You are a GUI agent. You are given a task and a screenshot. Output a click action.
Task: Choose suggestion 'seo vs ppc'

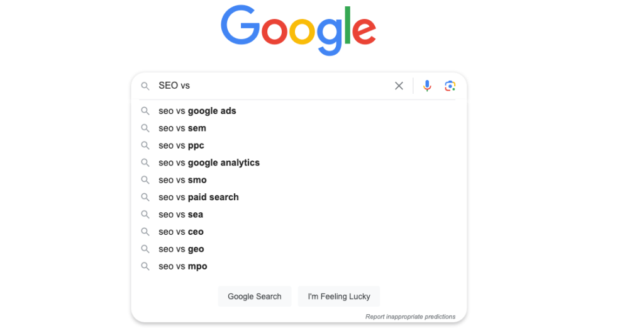(x=299, y=145)
